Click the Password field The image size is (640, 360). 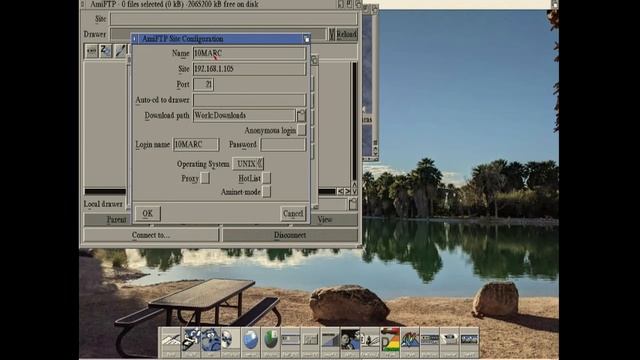283,144
